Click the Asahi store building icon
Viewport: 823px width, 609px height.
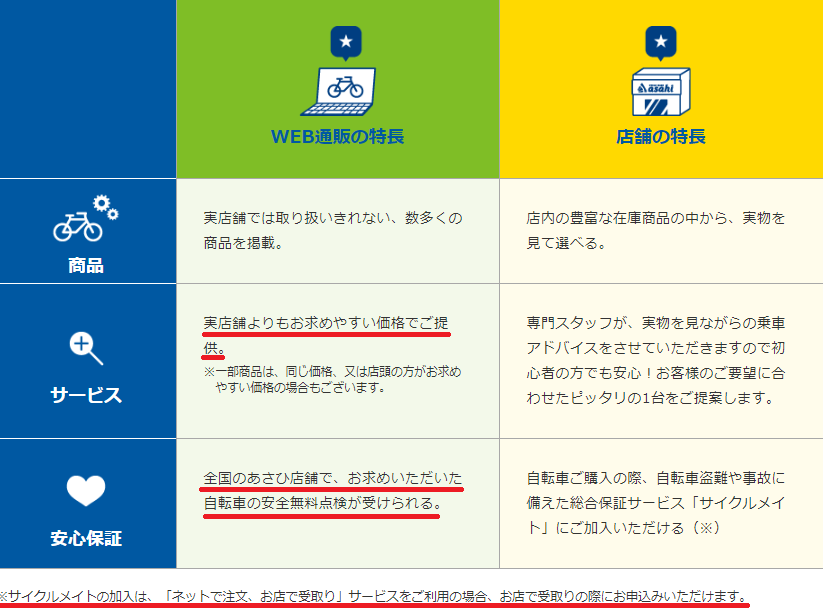coord(661,92)
